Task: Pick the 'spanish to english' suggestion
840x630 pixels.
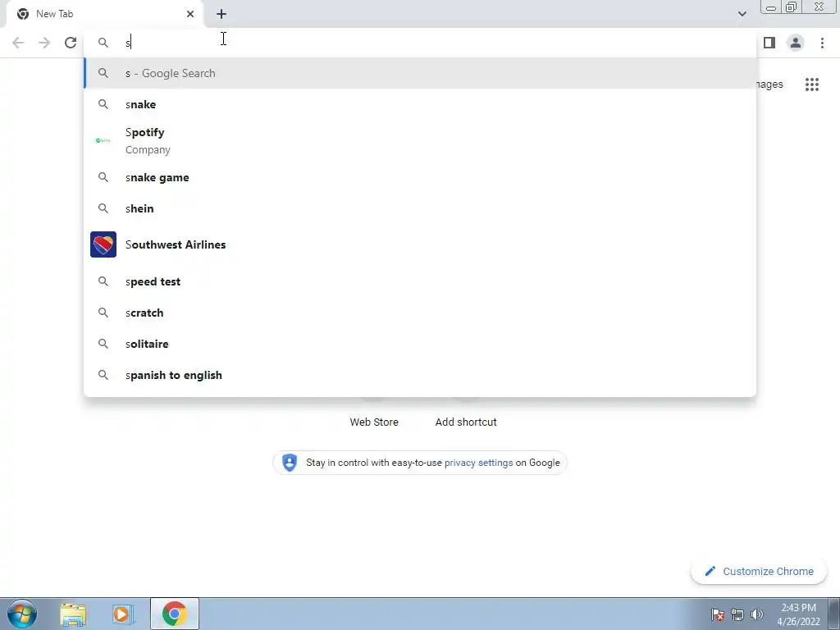Action: [x=420, y=375]
